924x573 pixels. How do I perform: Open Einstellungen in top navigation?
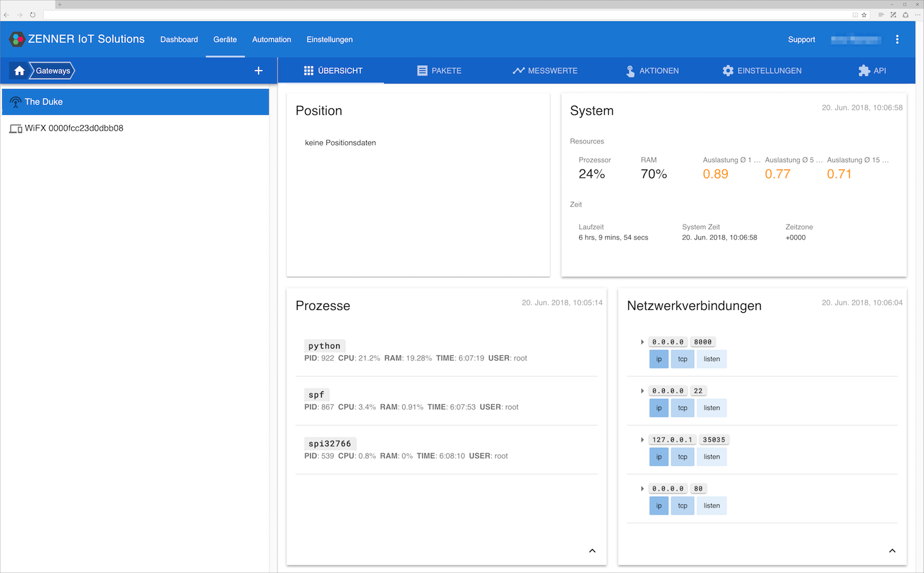pos(330,39)
